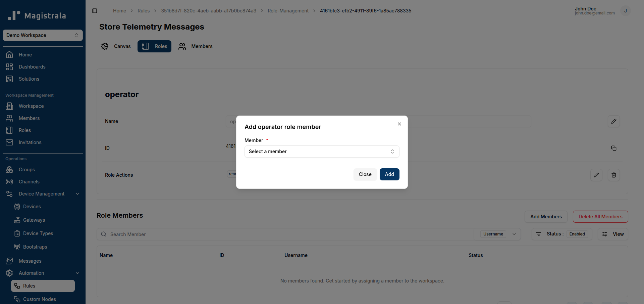The height and width of the screenshot is (304, 644).
Task: Open Select a member dropdown
Action: tap(322, 151)
